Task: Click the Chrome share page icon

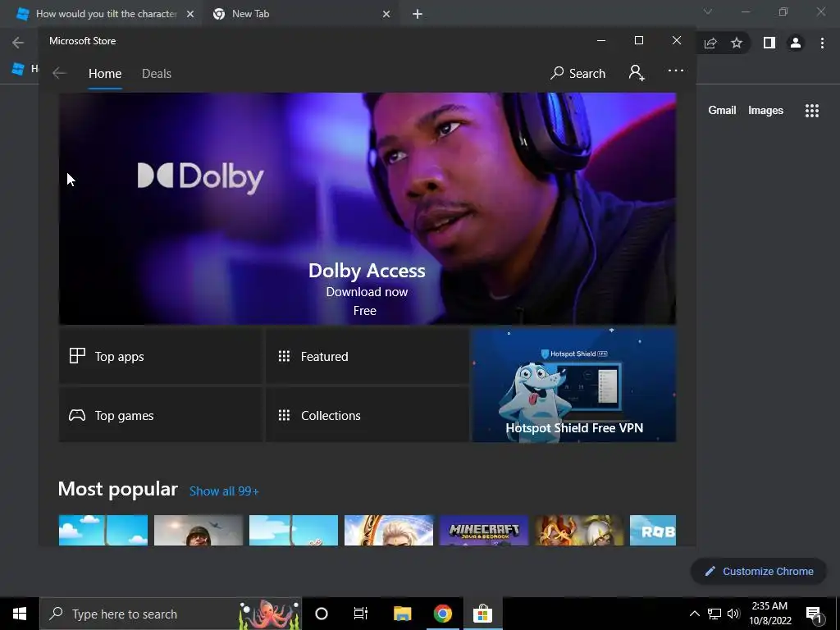Action: point(710,43)
